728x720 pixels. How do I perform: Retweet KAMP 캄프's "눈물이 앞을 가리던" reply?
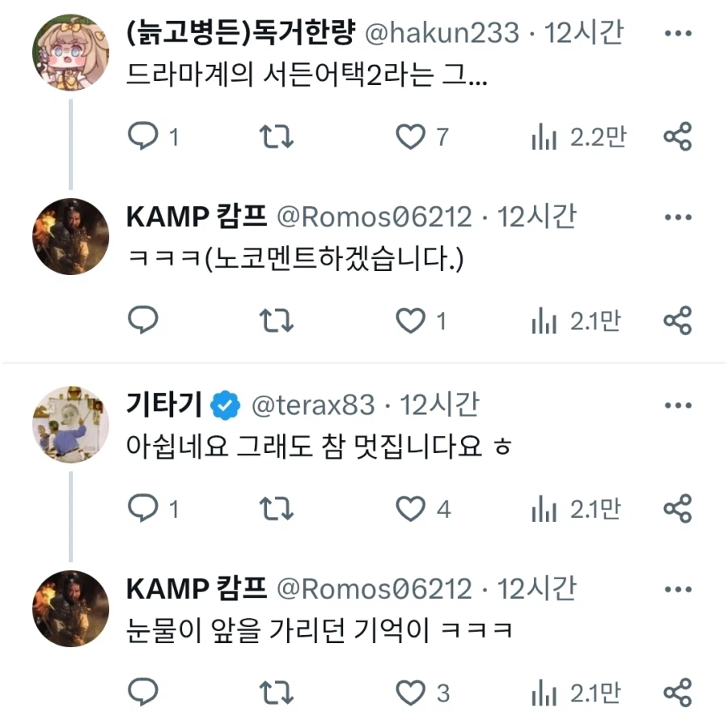tap(277, 692)
